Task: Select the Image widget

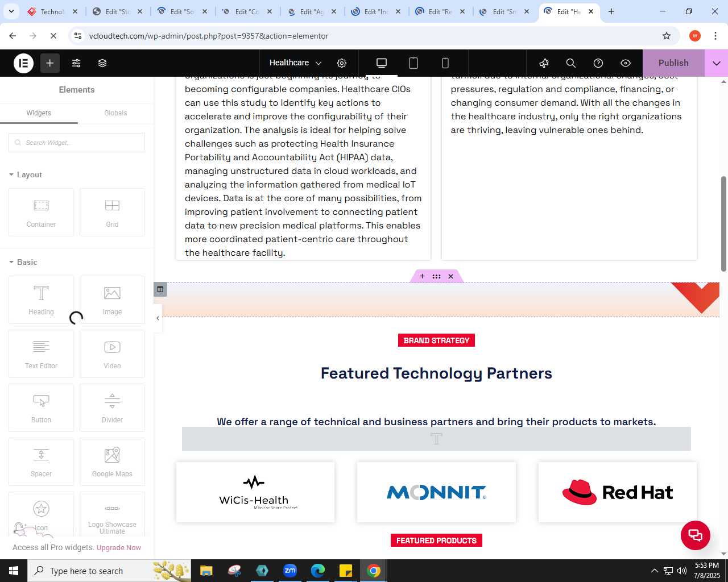Action: [112, 300]
